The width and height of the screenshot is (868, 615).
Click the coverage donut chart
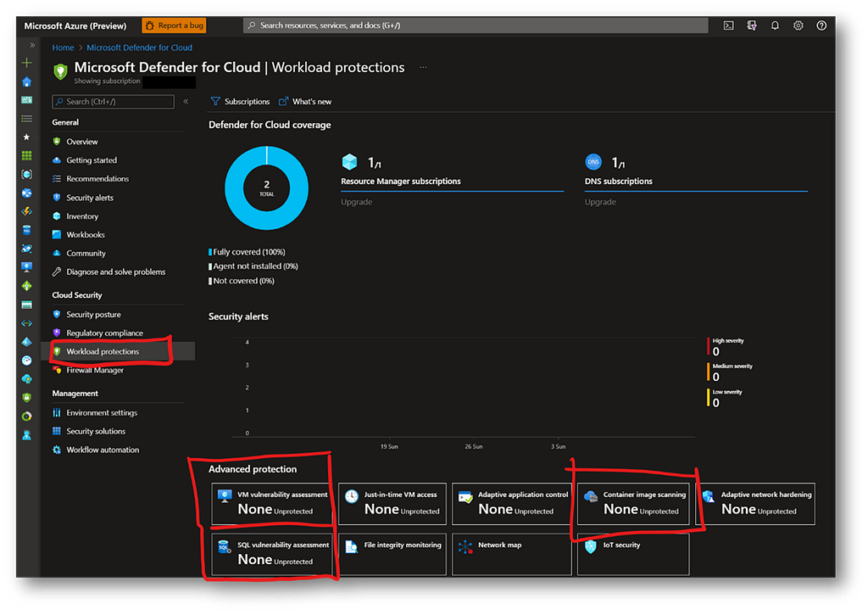267,187
